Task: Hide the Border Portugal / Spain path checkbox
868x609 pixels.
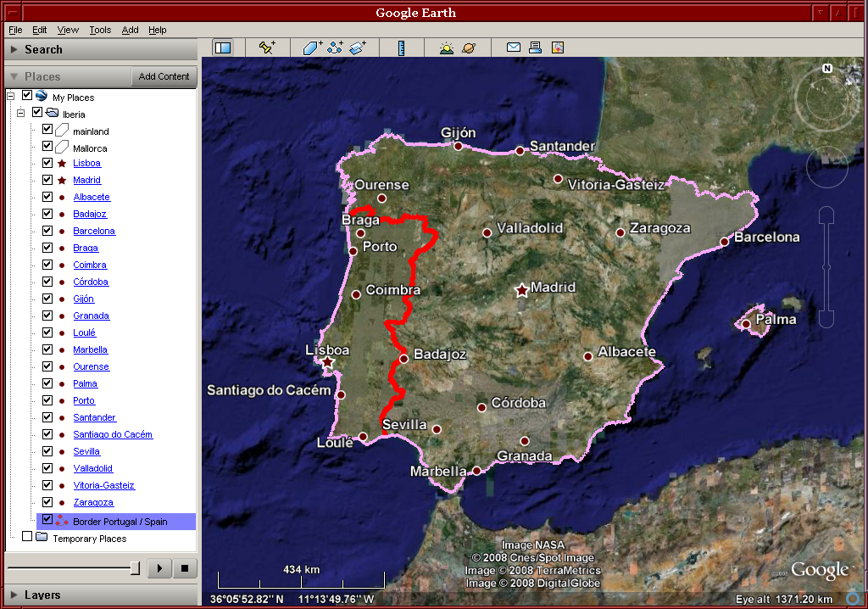Action: point(47,519)
